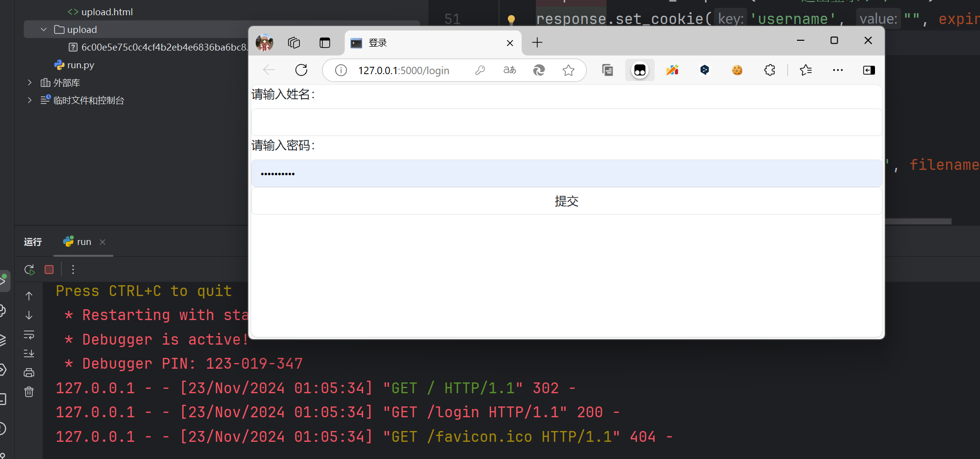The width and height of the screenshot is (980, 459).
Task: Print the console output
Action: [x=29, y=373]
